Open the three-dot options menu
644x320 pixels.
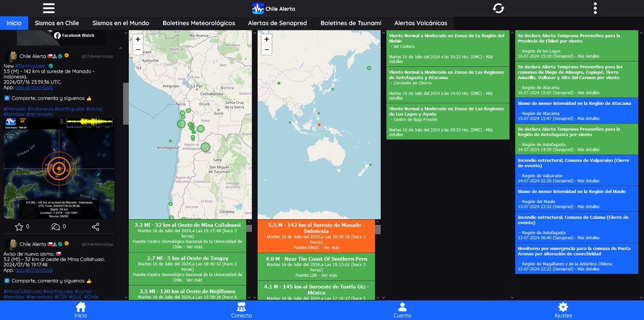(x=595, y=8)
